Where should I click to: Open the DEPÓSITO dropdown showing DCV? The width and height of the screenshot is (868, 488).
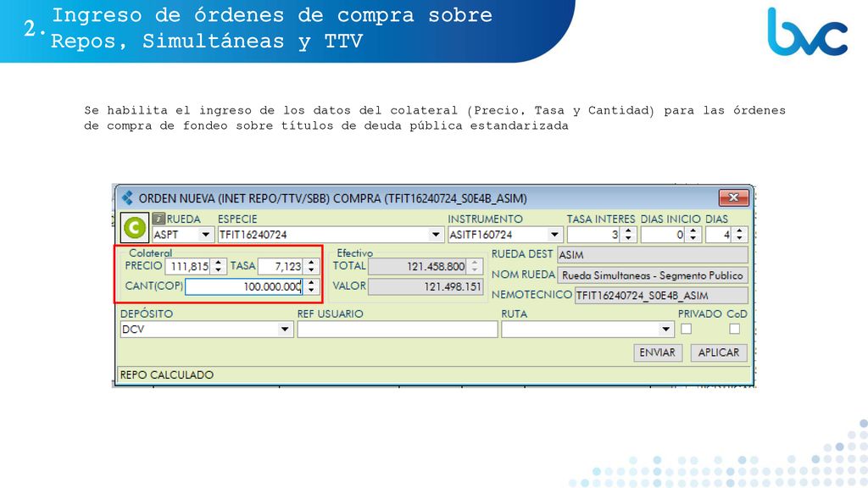(285, 330)
